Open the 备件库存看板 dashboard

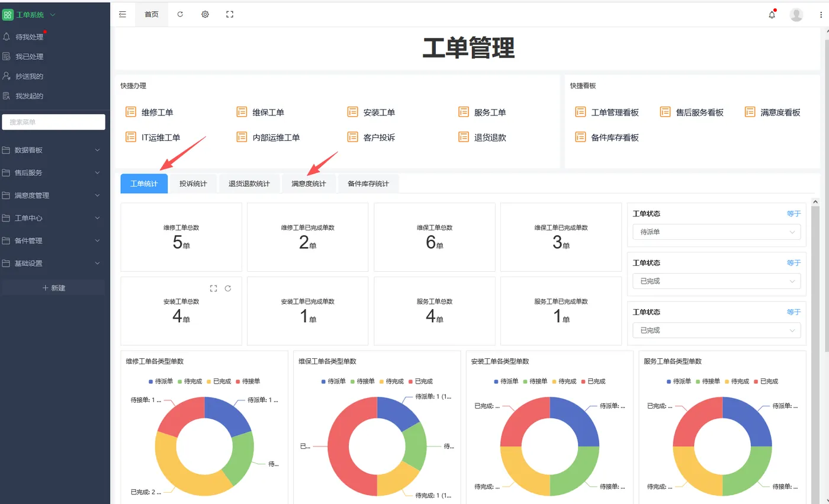pos(614,137)
